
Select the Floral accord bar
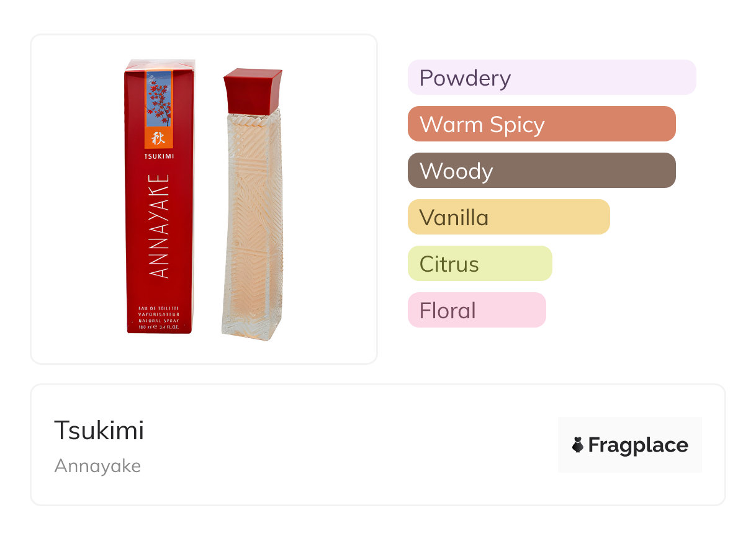coord(476,310)
